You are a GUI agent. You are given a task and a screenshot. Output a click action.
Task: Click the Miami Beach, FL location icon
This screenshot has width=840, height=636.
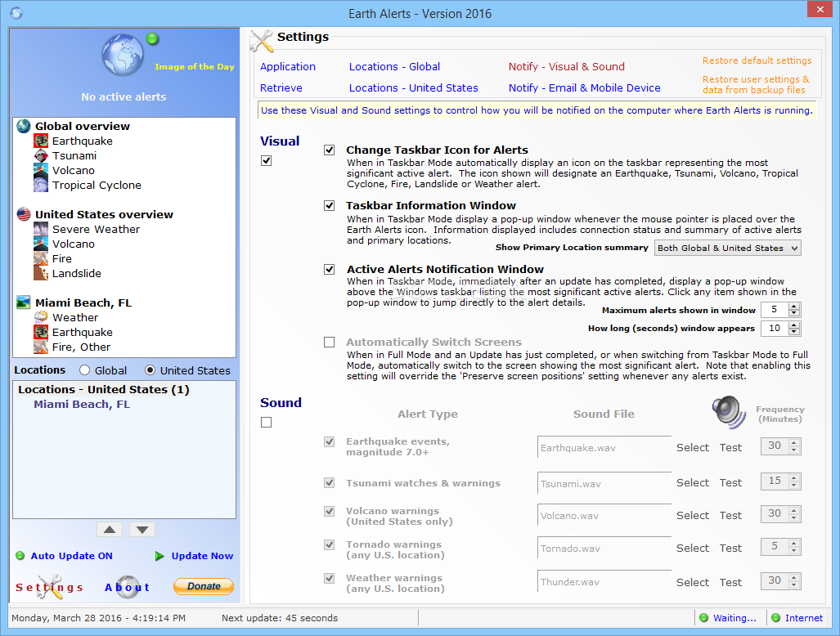pyautogui.click(x=24, y=302)
